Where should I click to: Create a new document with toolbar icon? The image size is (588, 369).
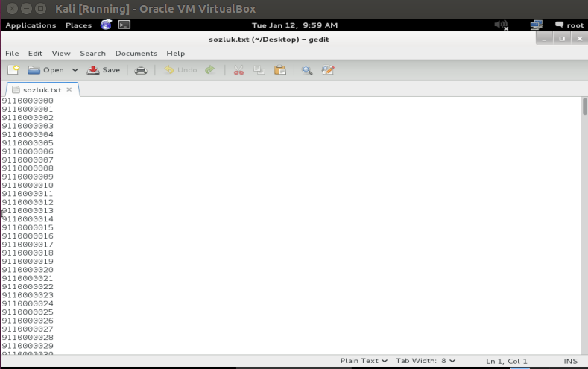pyautogui.click(x=13, y=70)
